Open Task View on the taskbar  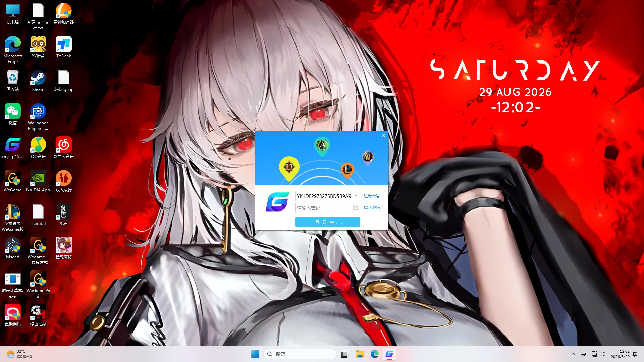[344, 354]
